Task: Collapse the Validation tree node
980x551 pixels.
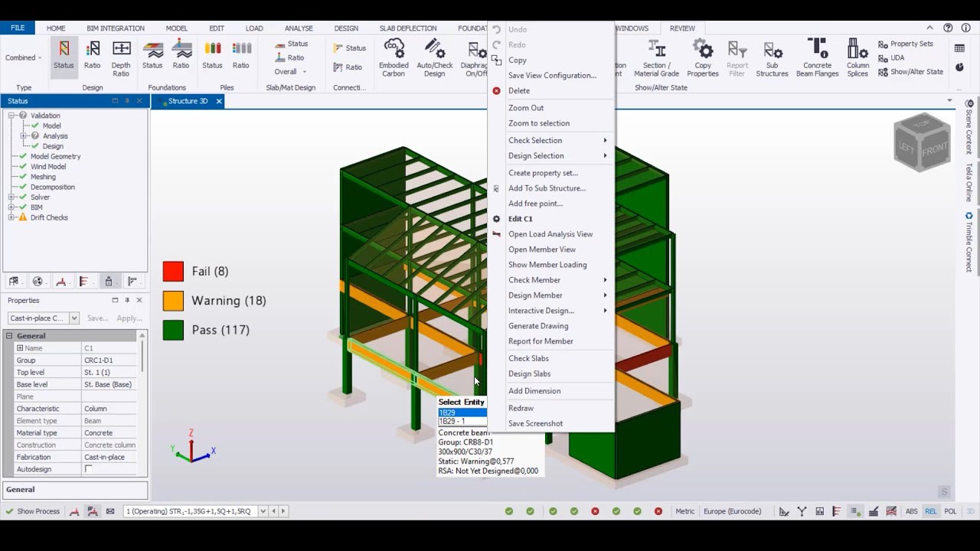Action: 12,116
